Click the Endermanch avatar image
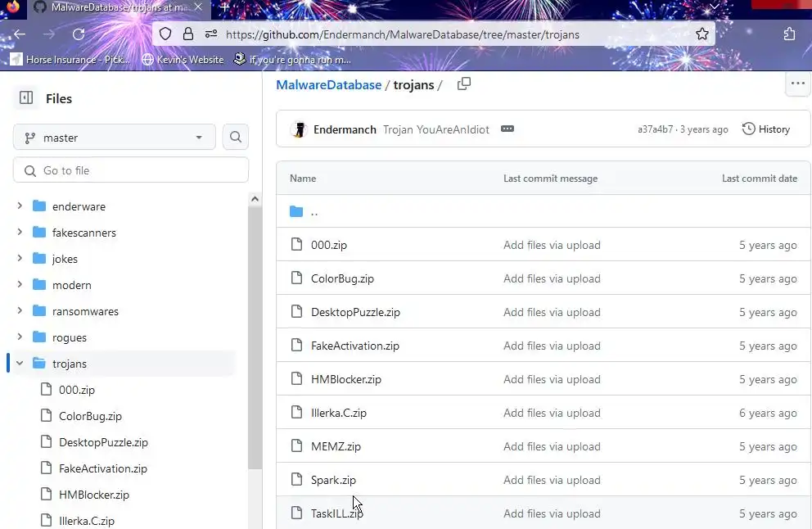 299,129
